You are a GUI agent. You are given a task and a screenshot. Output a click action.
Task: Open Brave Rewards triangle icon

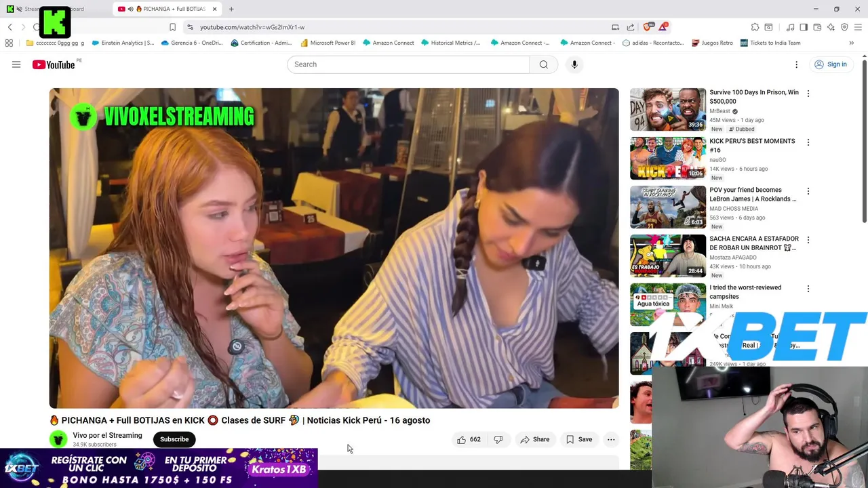(663, 27)
